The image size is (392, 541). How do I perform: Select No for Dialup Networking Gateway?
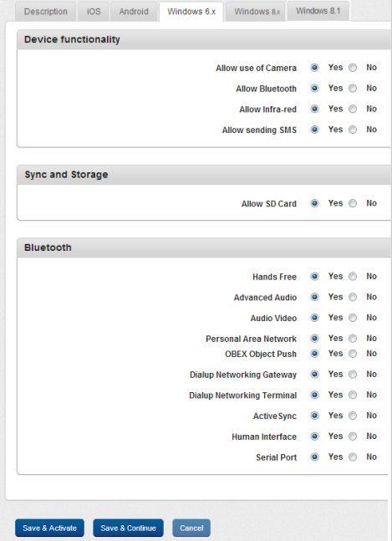(353, 375)
